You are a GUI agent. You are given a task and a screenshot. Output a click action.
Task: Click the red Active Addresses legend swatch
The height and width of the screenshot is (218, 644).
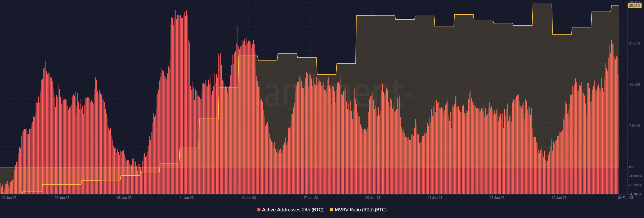click(x=259, y=210)
